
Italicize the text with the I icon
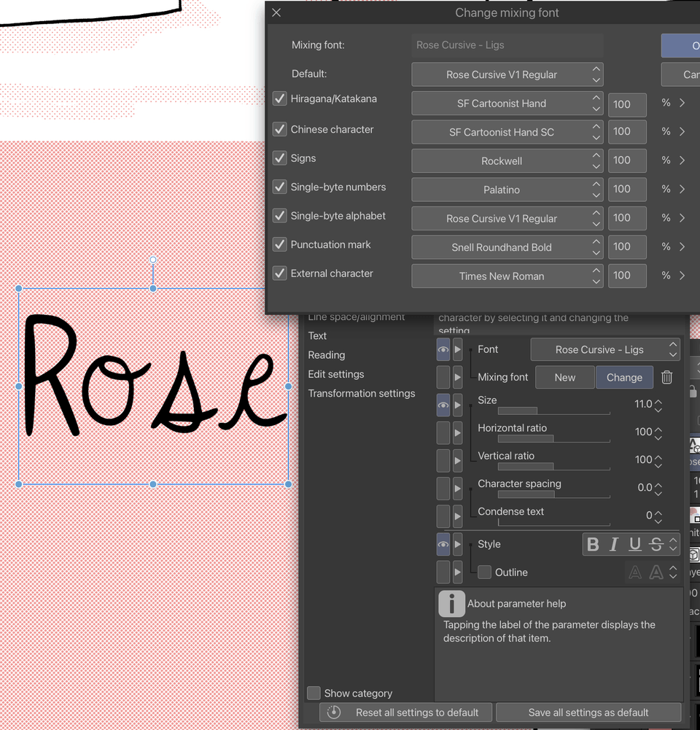613,544
